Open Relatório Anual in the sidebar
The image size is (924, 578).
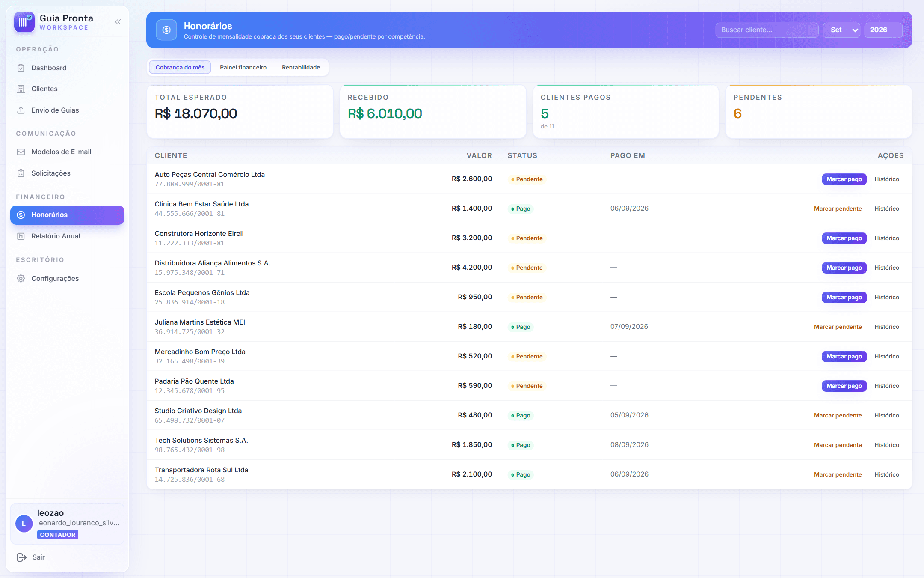67,236
